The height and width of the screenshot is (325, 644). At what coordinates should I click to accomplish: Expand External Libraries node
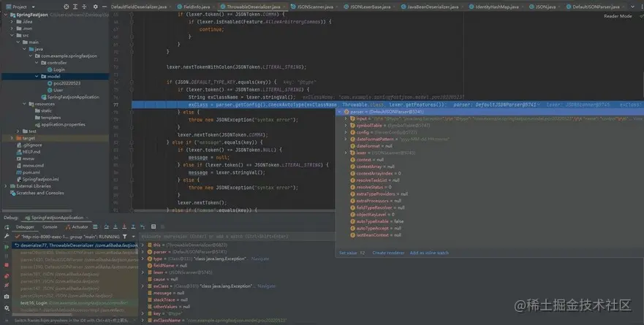click(x=6, y=186)
